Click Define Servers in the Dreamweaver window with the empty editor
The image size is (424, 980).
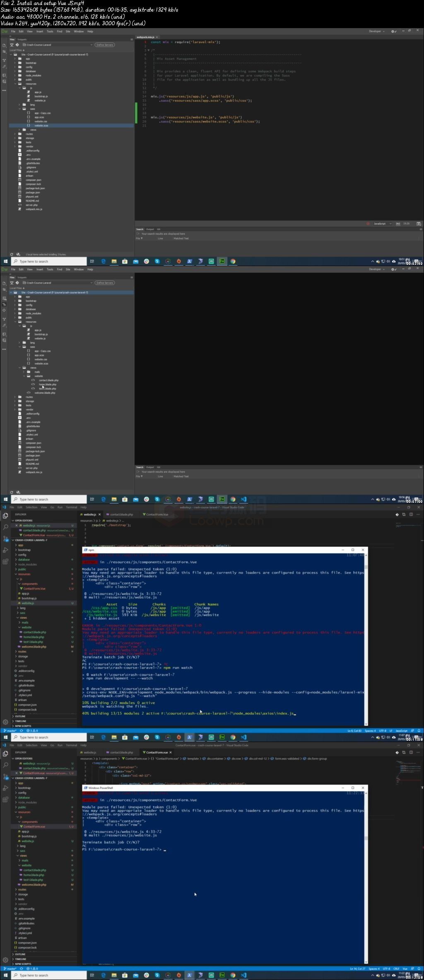point(105,283)
